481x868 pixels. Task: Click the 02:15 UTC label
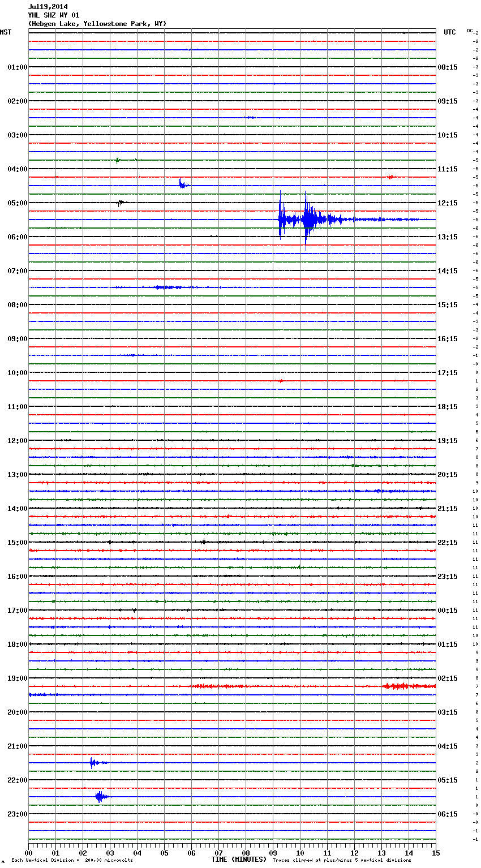[448, 678]
